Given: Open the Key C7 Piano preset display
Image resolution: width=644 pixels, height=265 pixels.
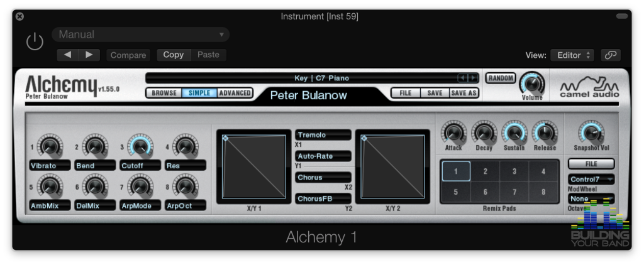Looking at the screenshot, I should (312, 78).
